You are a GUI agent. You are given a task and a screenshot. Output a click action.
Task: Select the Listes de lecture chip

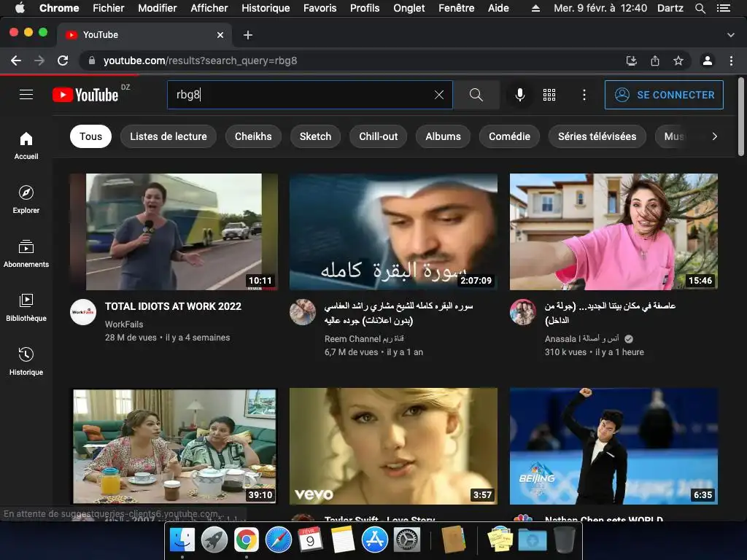click(169, 136)
